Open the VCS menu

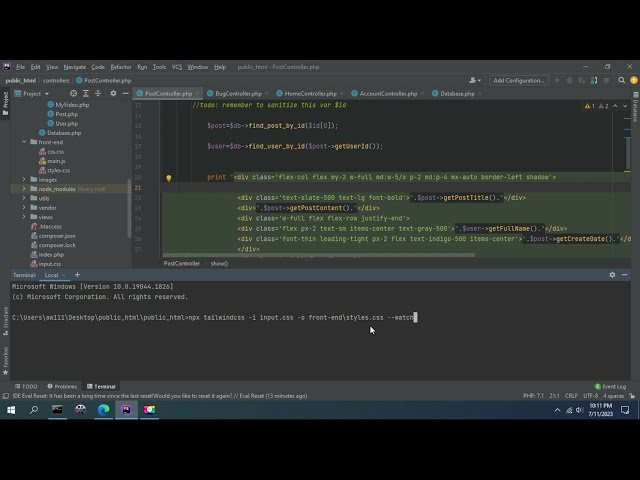(x=177, y=67)
